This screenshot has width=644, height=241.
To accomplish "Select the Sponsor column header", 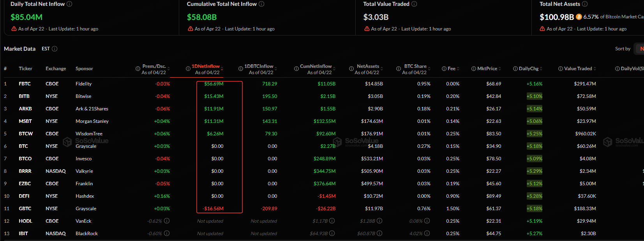I will (x=84, y=69).
